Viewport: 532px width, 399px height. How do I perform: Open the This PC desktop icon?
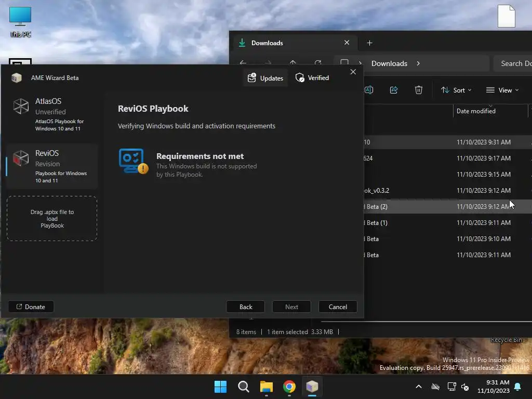(x=20, y=21)
